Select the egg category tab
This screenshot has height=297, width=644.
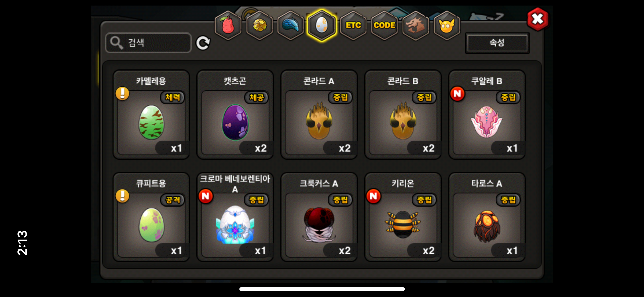[x=322, y=25]
